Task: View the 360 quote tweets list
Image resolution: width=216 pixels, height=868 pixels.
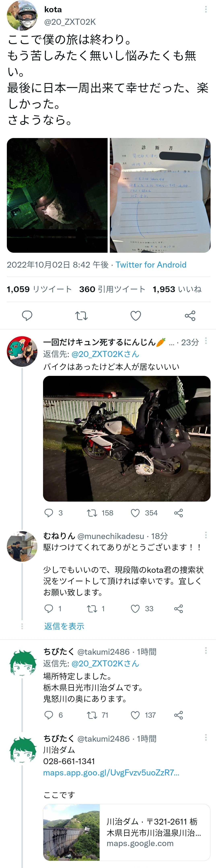Action: [x=112, y=289]
